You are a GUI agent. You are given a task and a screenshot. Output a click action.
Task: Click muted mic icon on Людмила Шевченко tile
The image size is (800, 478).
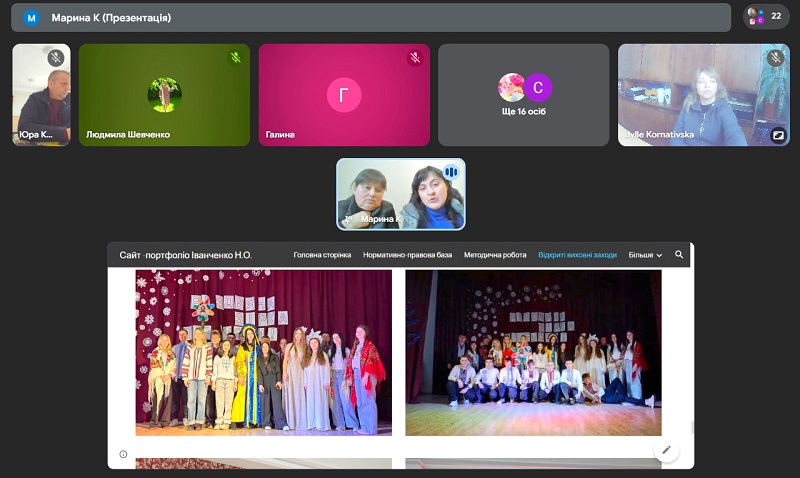(235, 58)
